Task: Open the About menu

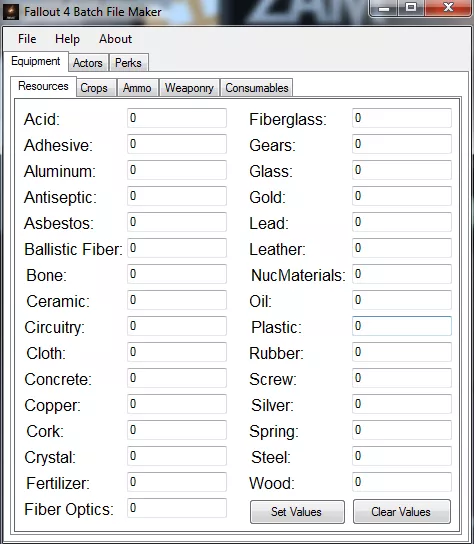Action: click(116, 39)
